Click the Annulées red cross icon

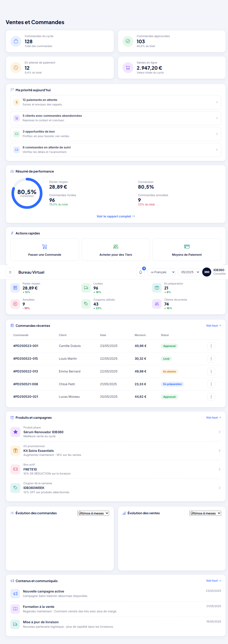[15, 304]
